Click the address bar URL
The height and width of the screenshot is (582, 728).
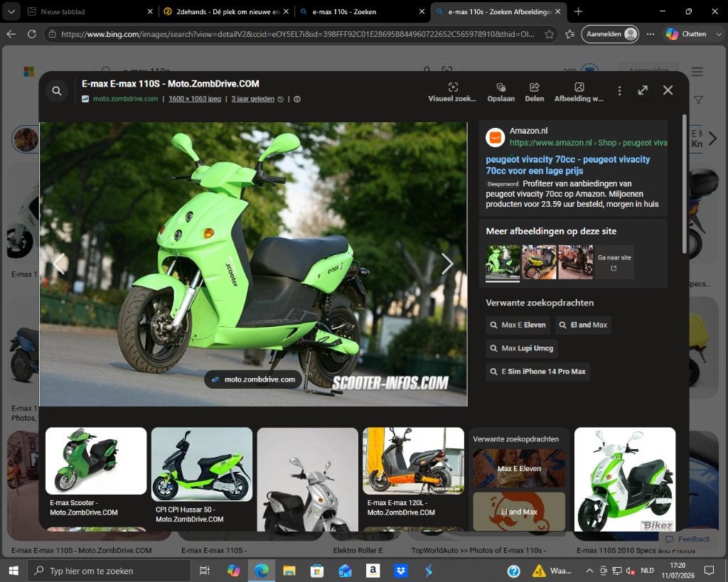point(297,34)
